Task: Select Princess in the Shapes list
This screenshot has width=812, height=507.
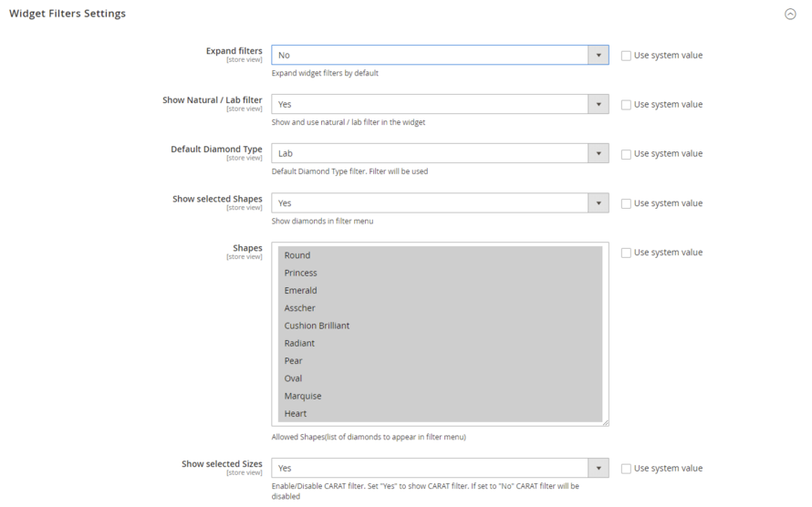Action: 301,273
